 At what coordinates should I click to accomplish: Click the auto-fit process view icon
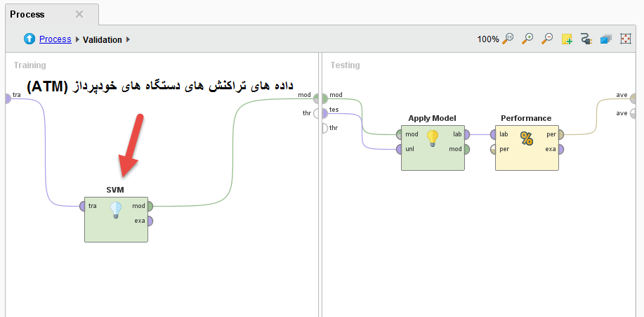click(x=626, y=39)
